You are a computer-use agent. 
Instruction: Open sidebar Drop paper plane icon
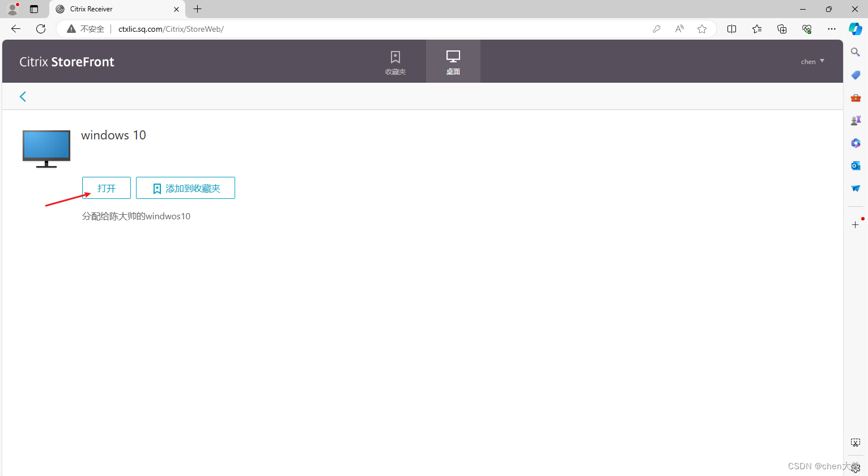click(x=856, y=188)
